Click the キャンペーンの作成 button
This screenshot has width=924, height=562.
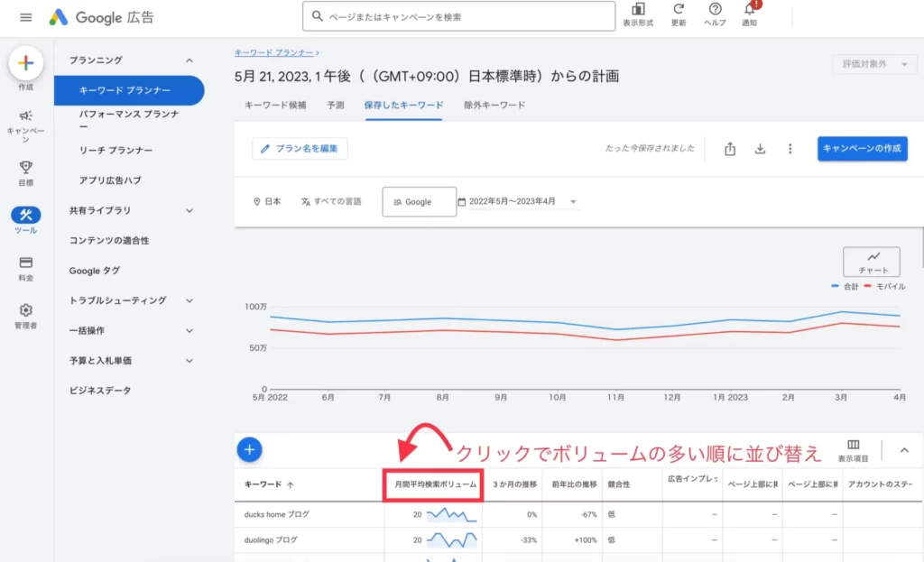862,149
